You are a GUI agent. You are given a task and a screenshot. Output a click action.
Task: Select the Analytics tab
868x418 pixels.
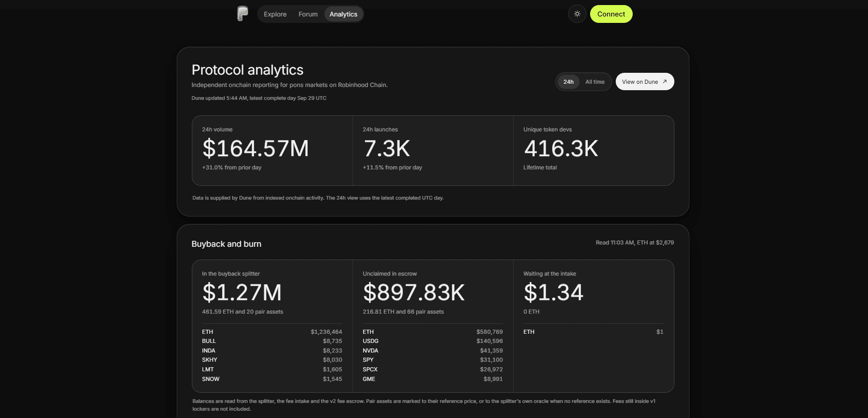[343, 14]
